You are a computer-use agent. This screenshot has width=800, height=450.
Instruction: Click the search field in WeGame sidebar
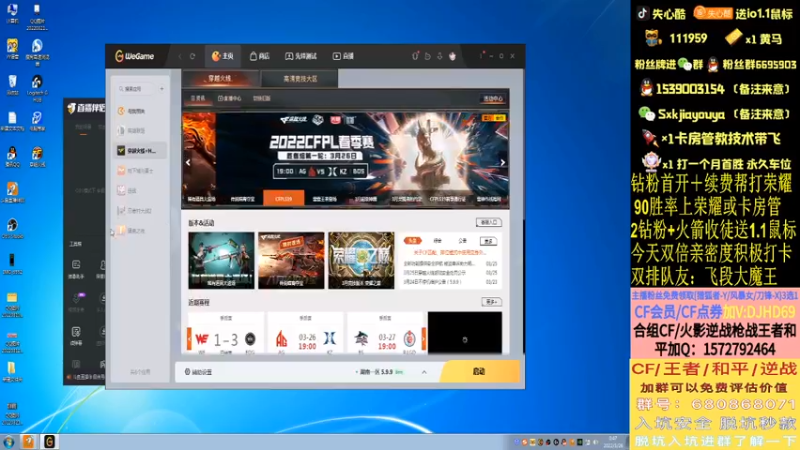click(135, 89)
